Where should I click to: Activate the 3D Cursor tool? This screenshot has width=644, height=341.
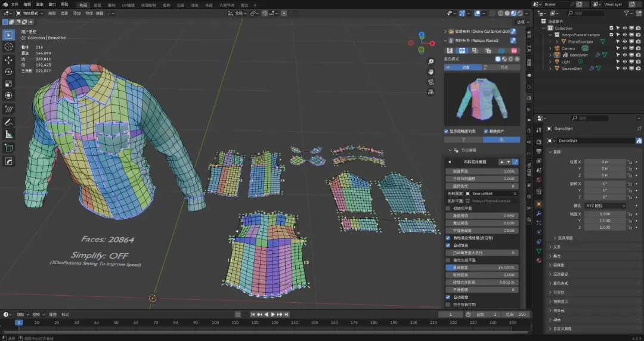9,46
